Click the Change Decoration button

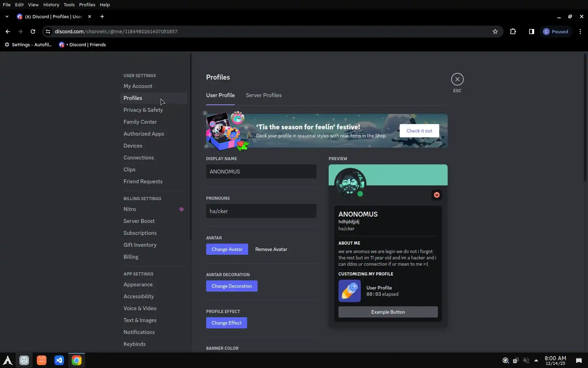pos(232,286)
